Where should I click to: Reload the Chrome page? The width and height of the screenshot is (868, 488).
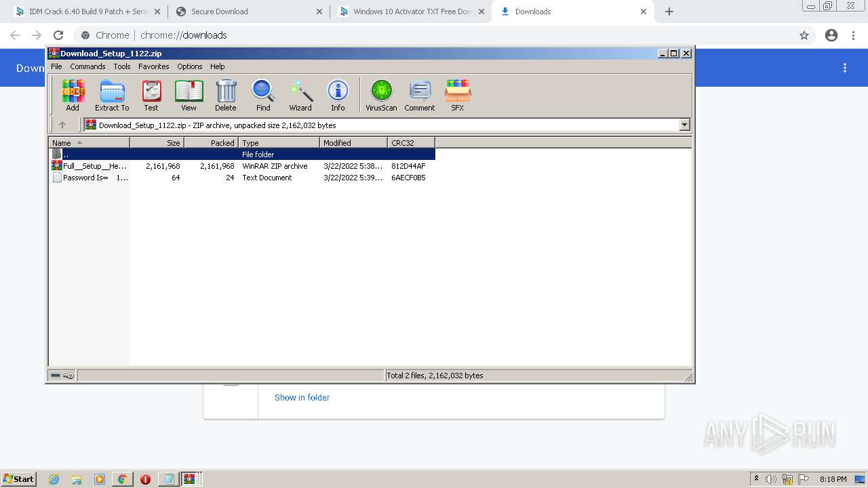point(58,35)
